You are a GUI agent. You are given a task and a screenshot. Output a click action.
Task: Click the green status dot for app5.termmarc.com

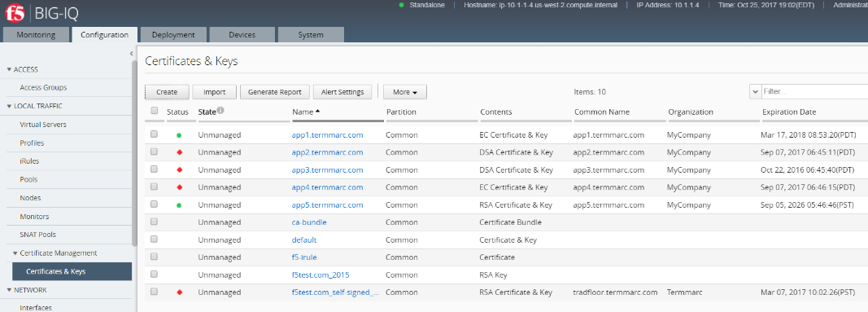179,205
